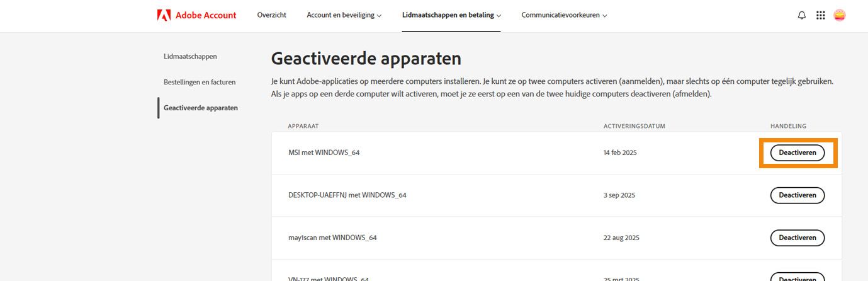Screen dimensions: 868x281
Task: Click activation date 22 aug 2025
Action: (x=621, y=238)
